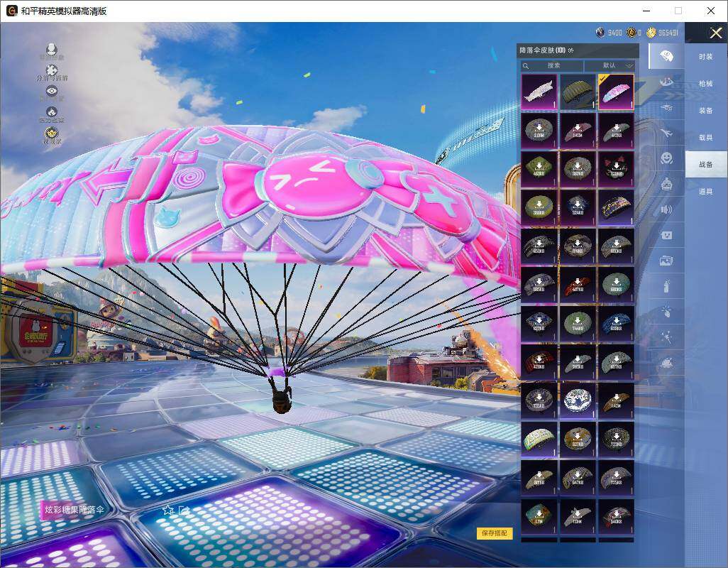Click the blue diamond currency icon
The width and height of the screenshot is (728, 568).
(600, 33)
